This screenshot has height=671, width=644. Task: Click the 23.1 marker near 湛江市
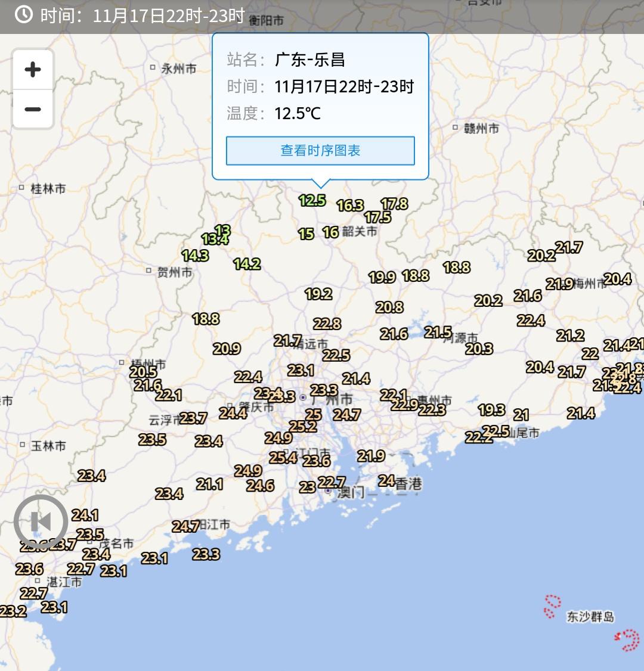point(113,571)
